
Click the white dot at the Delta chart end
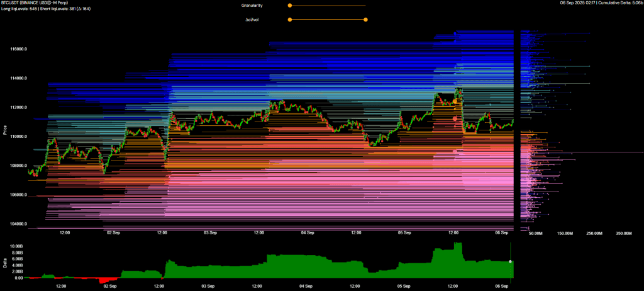point(510,261)
